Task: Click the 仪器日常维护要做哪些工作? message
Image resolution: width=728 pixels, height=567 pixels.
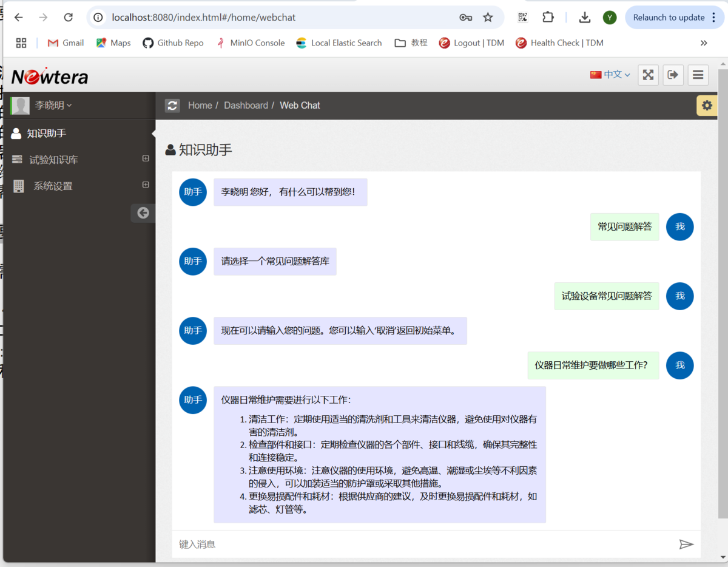Action: (x=593, y=365)
